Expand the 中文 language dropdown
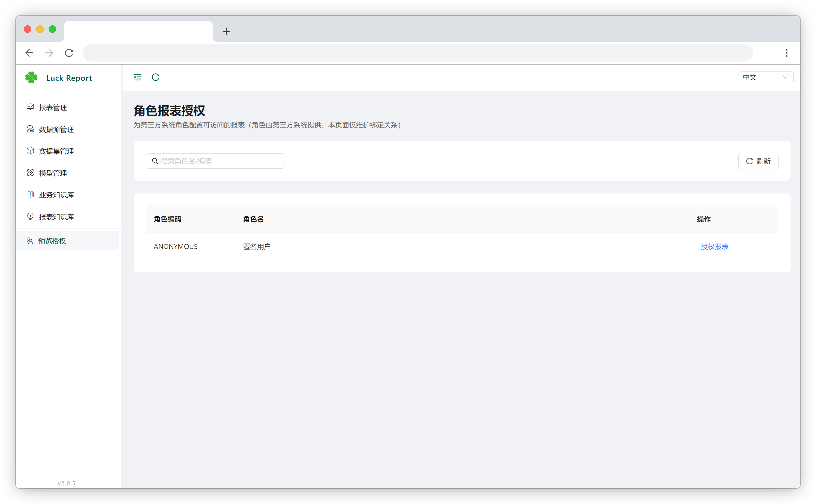This screenshot has height=504, width=816. pyautogui.click(x=766, y=77)
